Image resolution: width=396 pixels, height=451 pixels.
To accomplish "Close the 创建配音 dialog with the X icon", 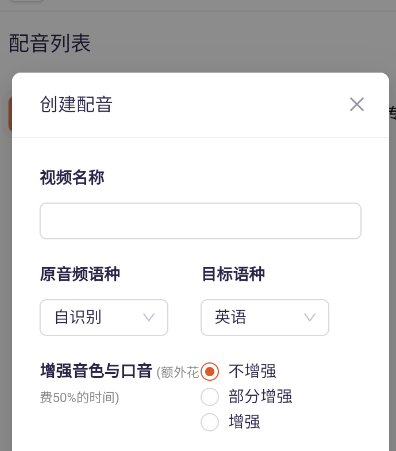I will coord(357,104).
